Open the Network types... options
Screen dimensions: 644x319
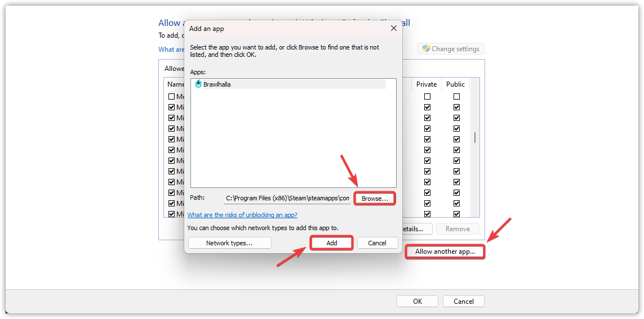point(229,242)
